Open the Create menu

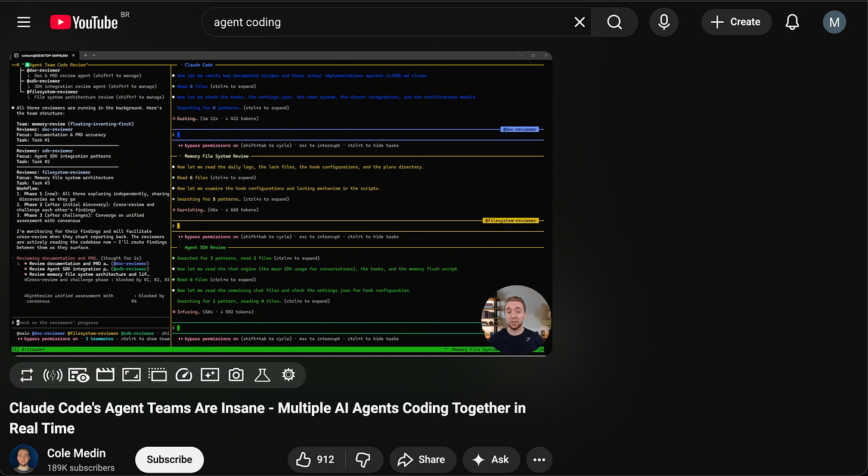[x=736, y=22]
